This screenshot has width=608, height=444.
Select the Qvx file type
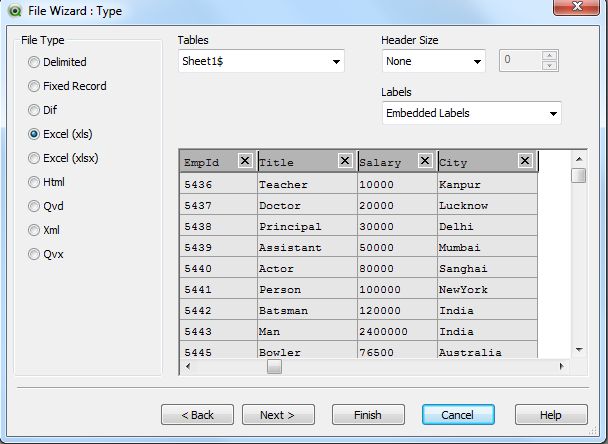pos(46,254)
